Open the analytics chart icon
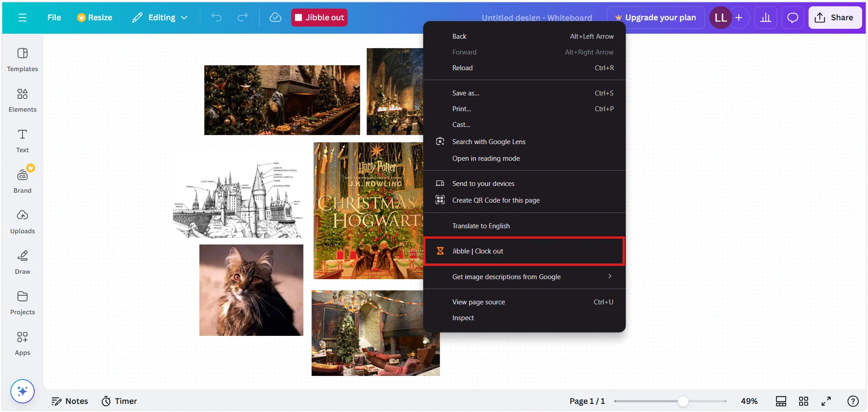868x412 pixels. (x=766, y=18)
